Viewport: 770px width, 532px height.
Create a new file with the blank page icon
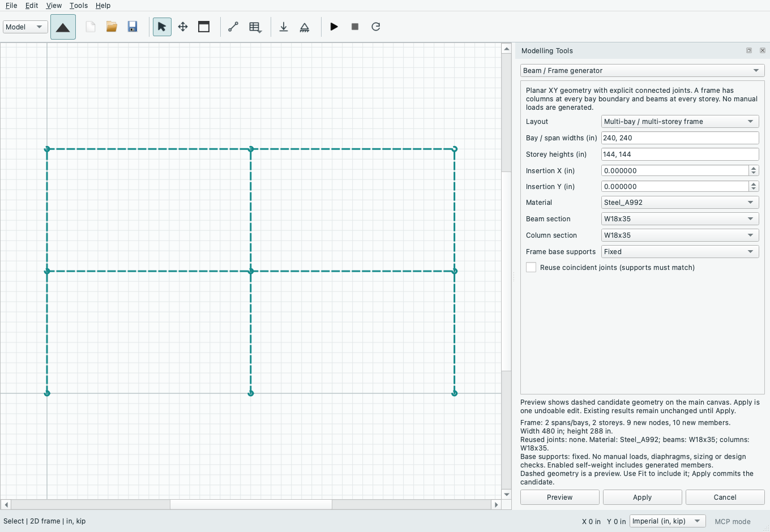click(x=91, y=27)
